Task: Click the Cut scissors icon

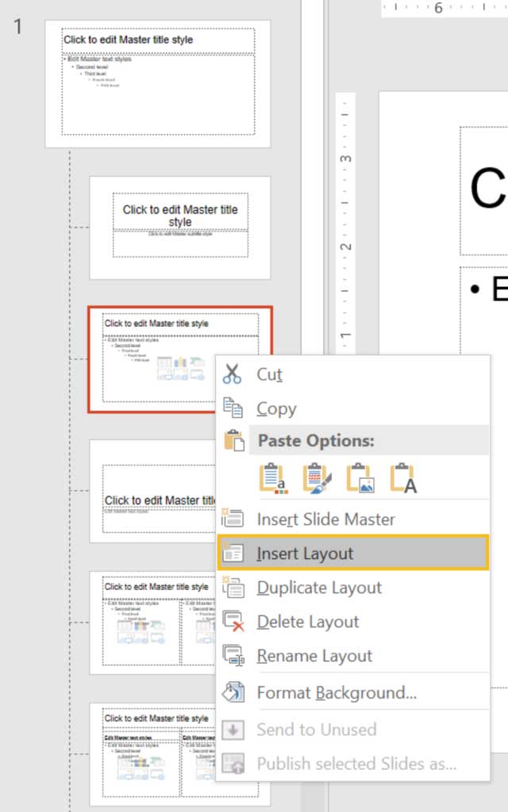Action: pos(232,374)
